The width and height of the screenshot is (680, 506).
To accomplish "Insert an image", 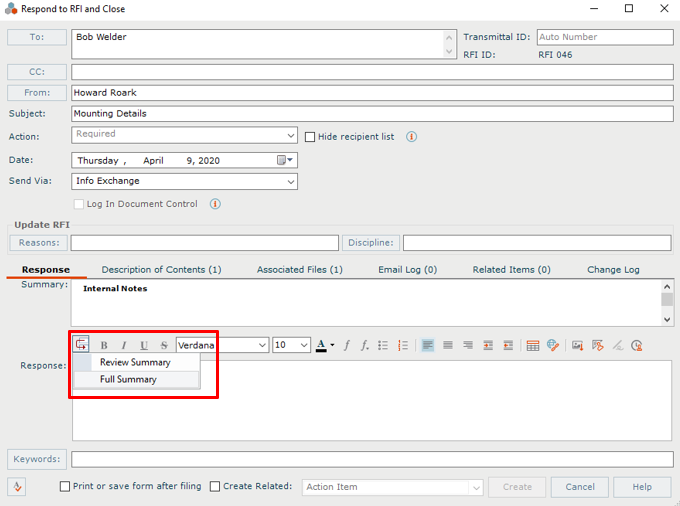I will click(577, 346).
